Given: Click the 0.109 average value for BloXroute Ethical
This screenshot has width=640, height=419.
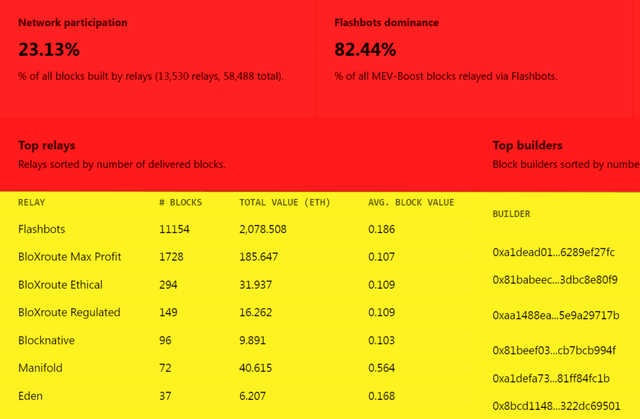Looking at the screenshot, I should 382,285.
